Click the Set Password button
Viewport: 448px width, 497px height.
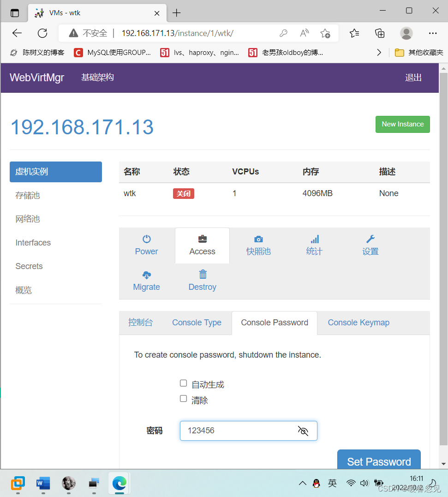[379, 459]
